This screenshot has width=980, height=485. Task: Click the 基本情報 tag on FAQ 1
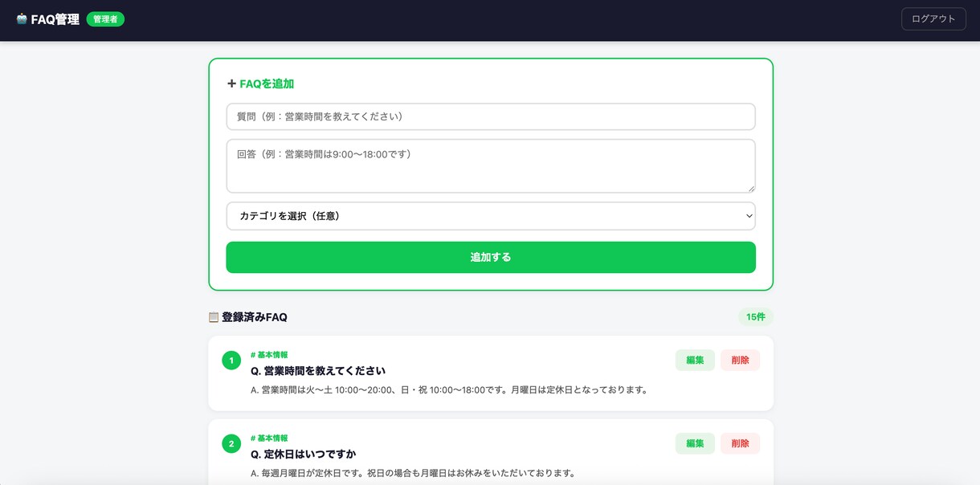pos(269,355)
